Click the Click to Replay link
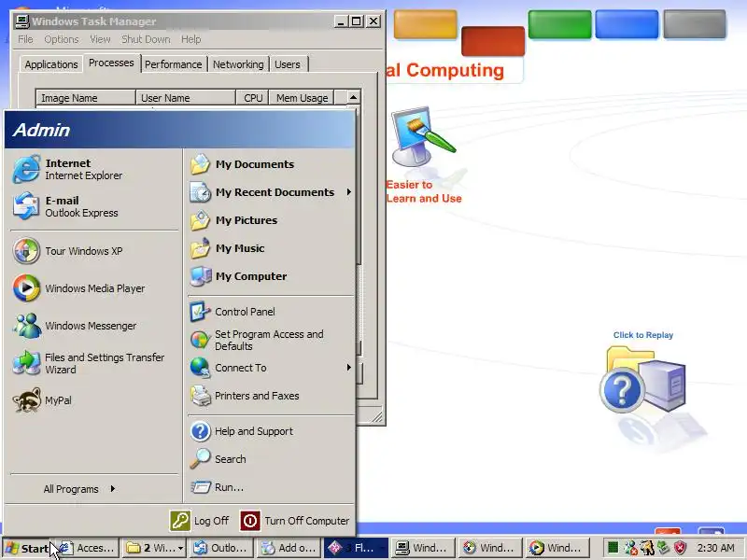The image size is (747, 560). point(643,335)
